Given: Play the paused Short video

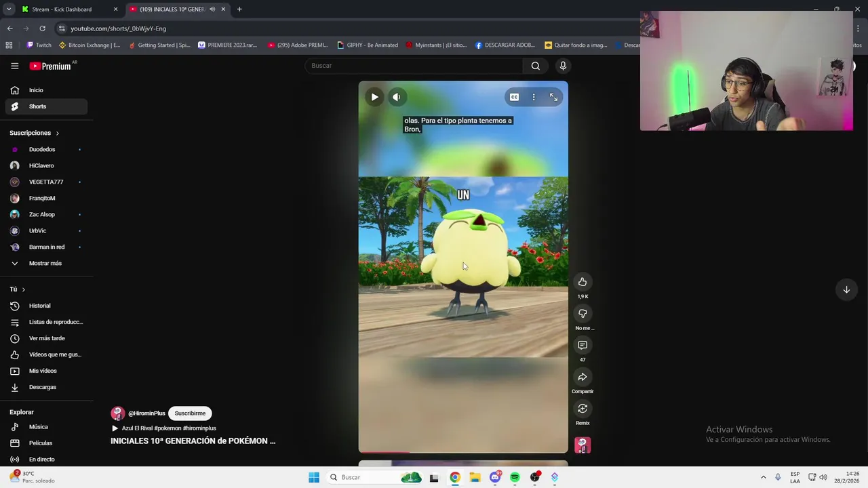Looking at the screenshot, I should (x=374, y=97).
